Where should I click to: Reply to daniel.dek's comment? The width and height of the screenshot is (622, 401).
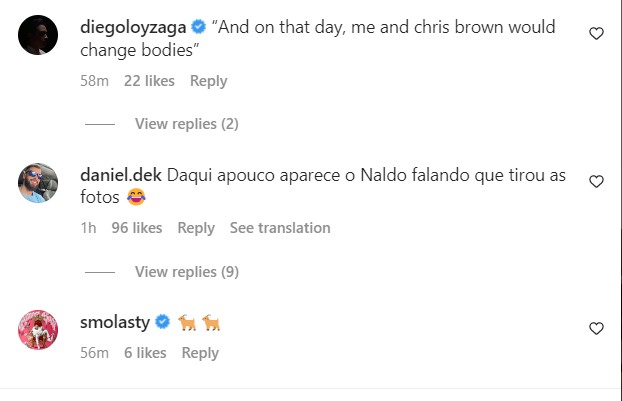[x=196, y=228]
